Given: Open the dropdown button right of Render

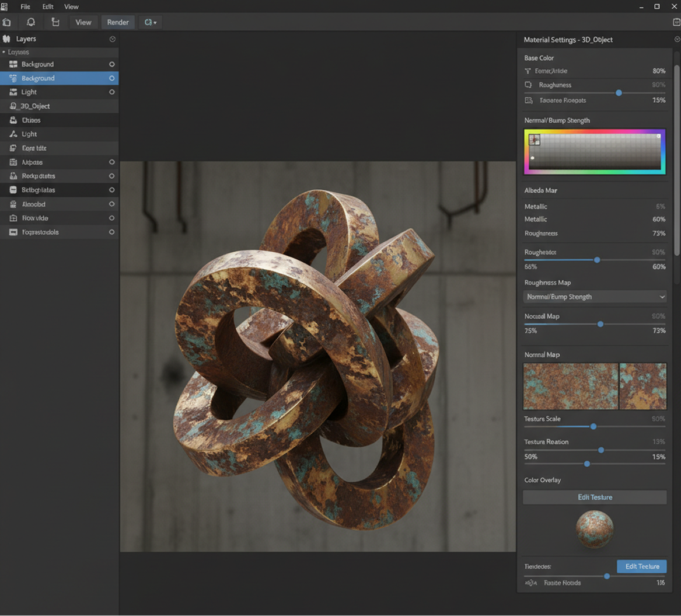Looking at the screenshot, I should coord(151,22).
